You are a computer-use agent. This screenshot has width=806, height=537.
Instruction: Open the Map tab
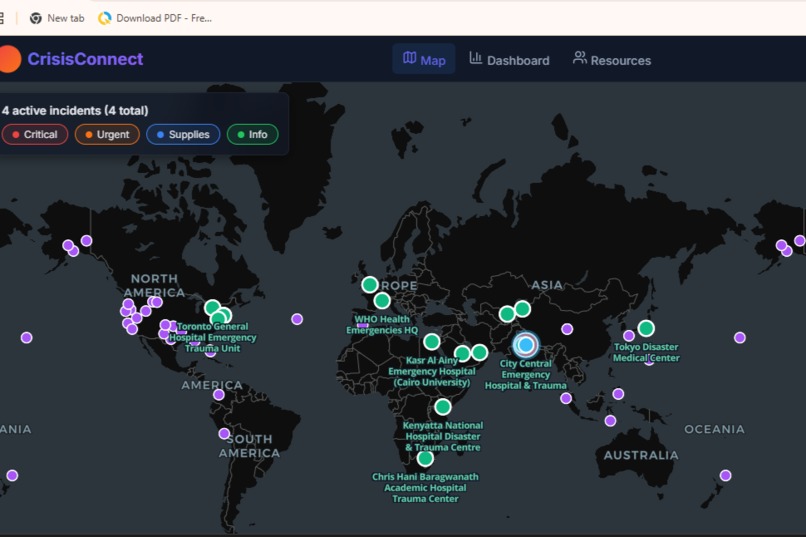tap(424, 60)
